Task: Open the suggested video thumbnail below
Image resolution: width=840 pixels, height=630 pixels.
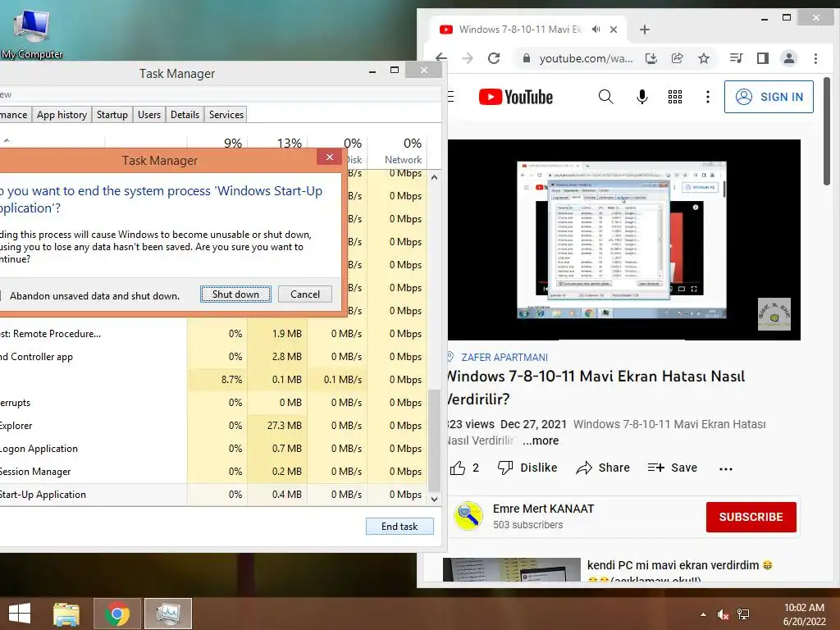Action: point(512,570)
